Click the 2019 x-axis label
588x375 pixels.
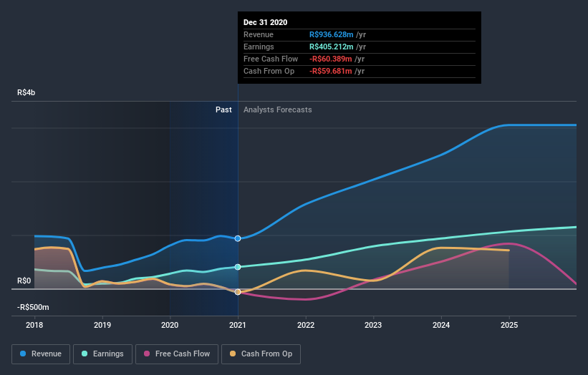click(102, 325)
